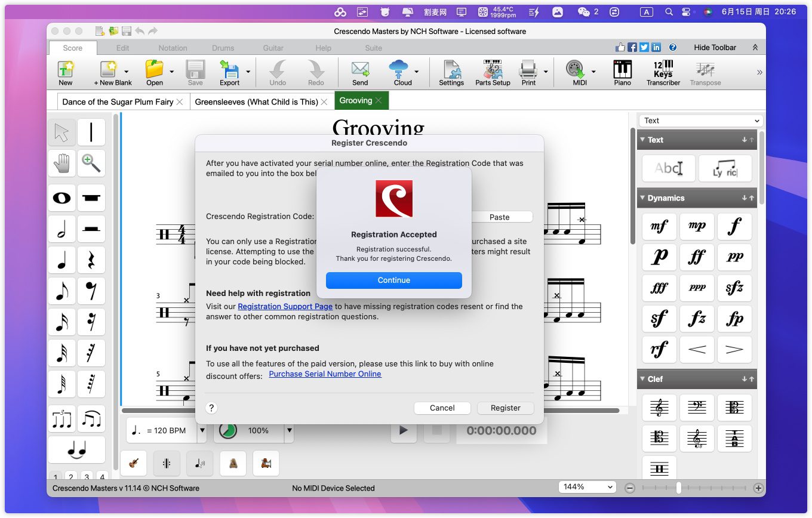
Task: Select the whole note tool
Action: (x=62, y=198)
